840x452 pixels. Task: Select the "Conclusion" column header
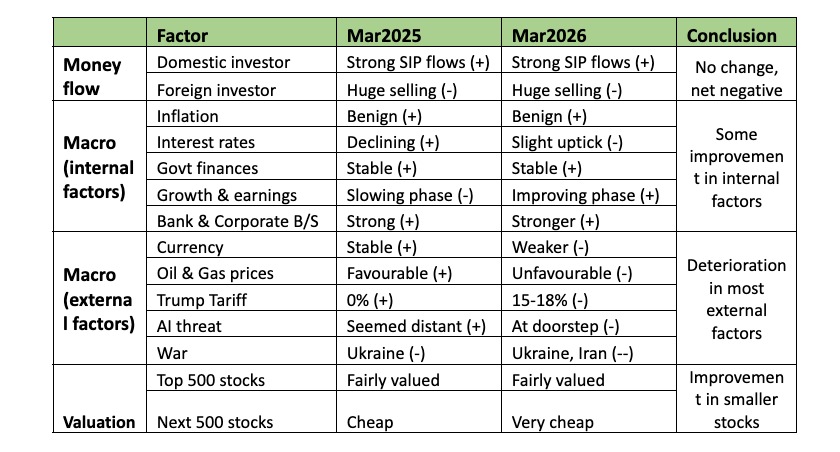[x=732, y=35]
